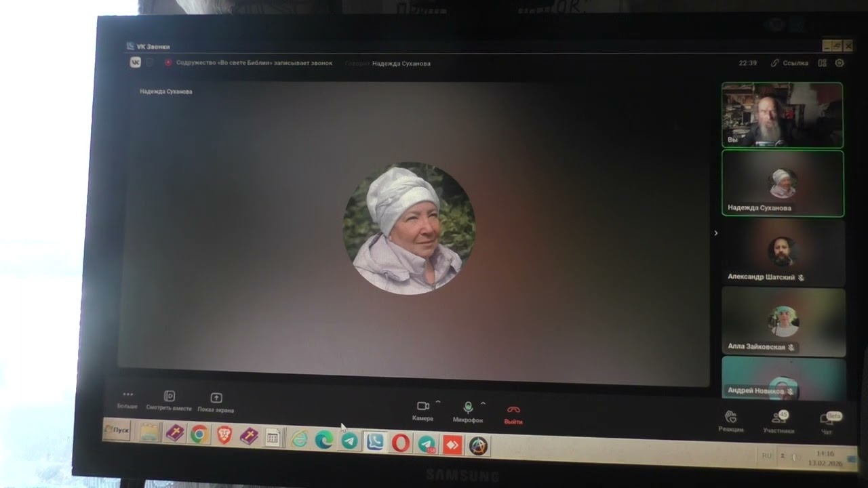Start Показ экрана screen sharing
Viewport: 868px width, 488px height.
click(216, 403)
